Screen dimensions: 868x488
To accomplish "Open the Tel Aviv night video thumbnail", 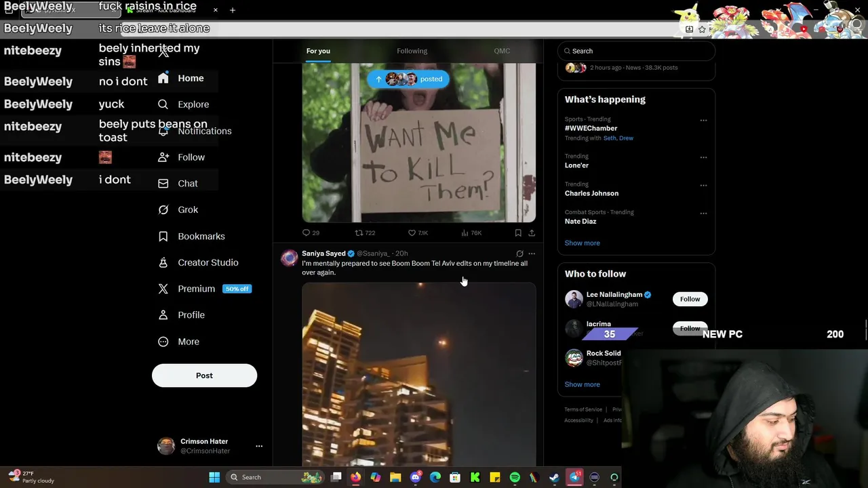I will 418,374.
